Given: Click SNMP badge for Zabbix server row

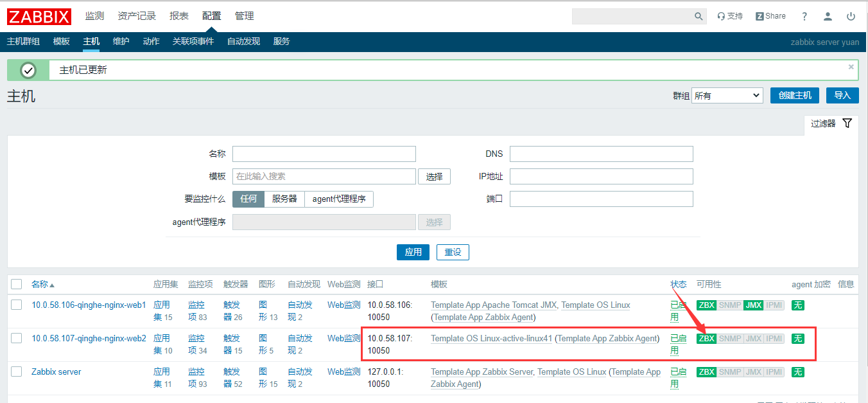Looking at the screenshot, I should pyautogui.click(x=730, y=372).
